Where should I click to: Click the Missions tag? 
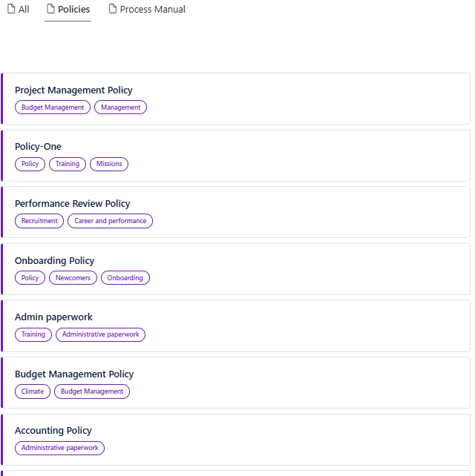[109, 164]
